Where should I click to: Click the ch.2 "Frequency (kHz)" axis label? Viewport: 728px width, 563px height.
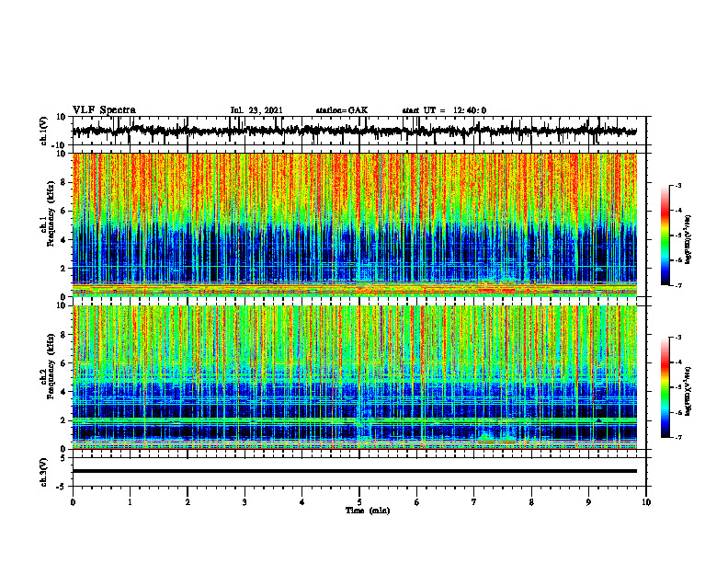51,365
